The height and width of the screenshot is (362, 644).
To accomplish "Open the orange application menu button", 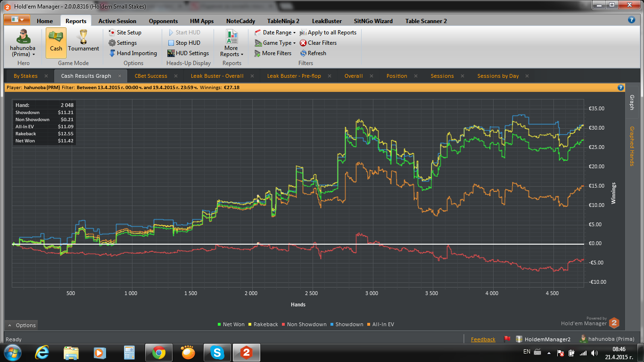I will tap(17, 20).
